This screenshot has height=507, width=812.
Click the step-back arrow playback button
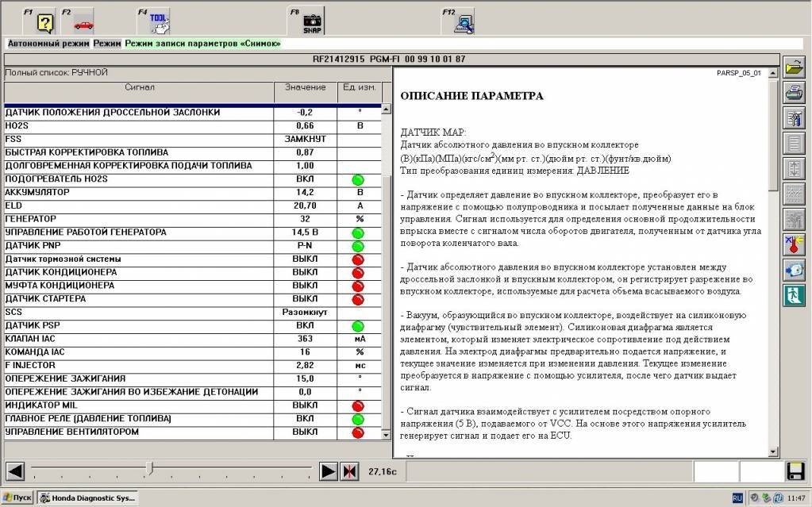[16, 471]
